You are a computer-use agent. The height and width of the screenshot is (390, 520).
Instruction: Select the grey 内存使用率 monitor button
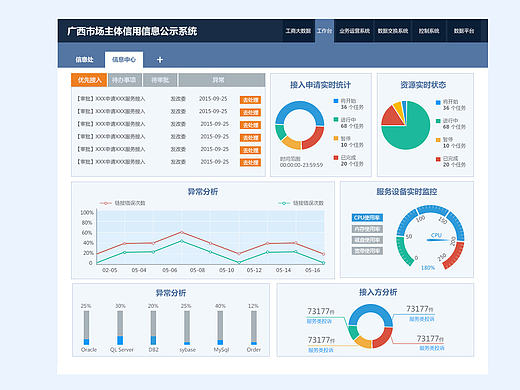tap(367, 229)
